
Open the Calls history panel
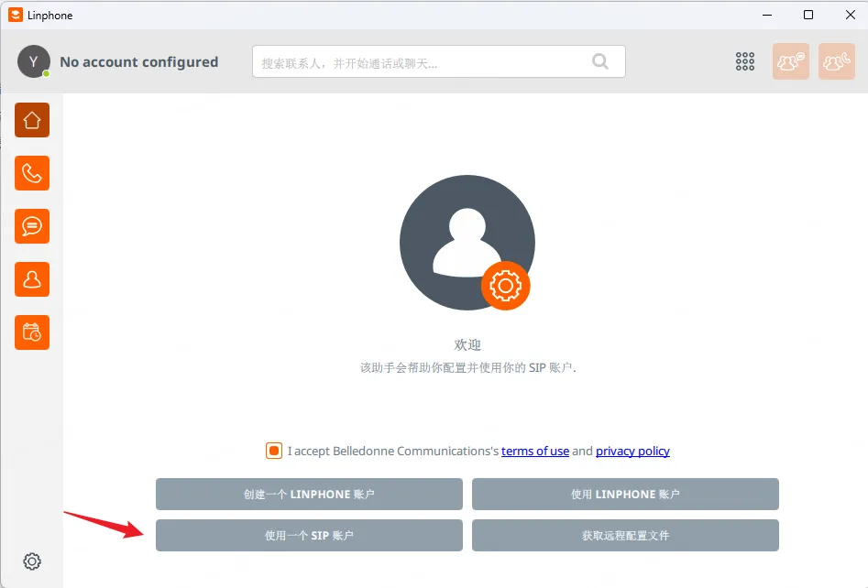pyautogui.click(x=32, y=173)
